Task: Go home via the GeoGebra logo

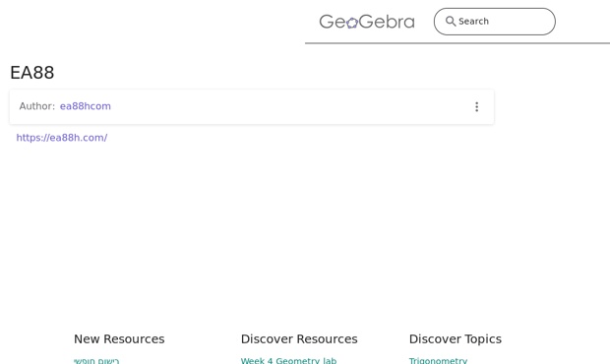Action: coord(367,22)
